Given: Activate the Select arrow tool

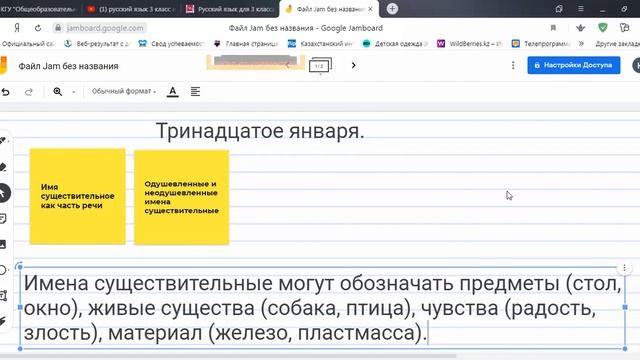Looking at the screenshot, I should click(3, 193).
